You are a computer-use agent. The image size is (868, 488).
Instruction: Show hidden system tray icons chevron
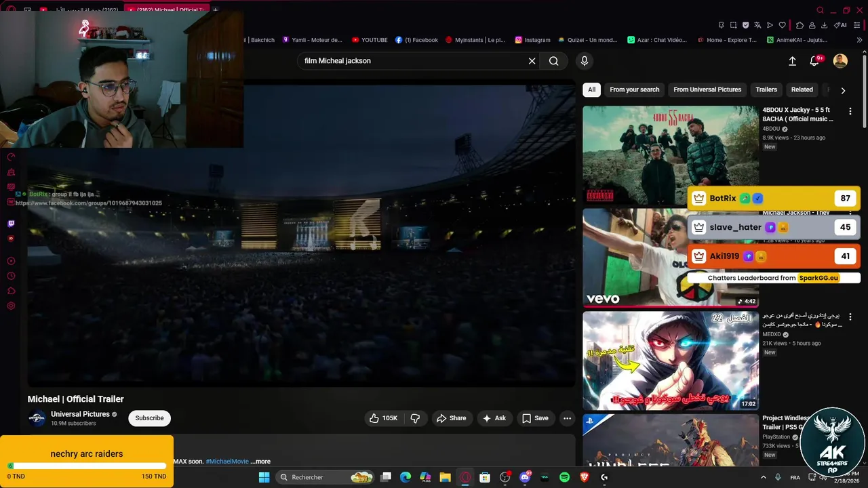(763, 477)
